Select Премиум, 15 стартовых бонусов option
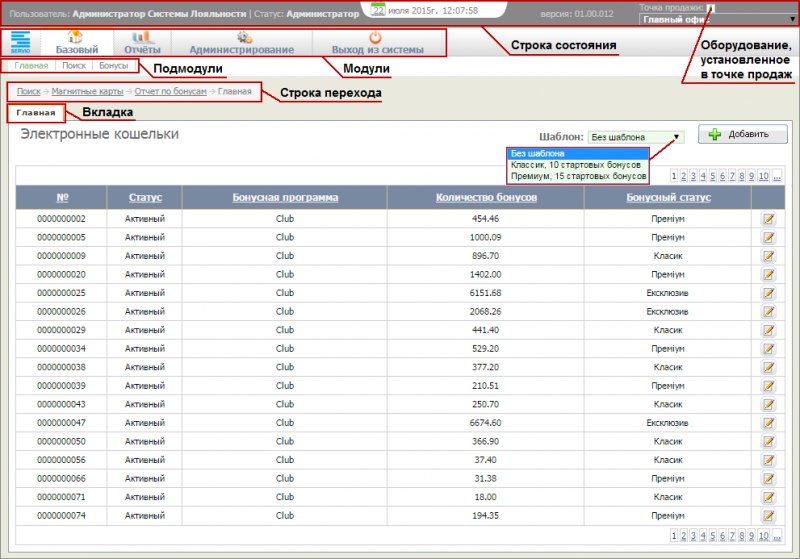This screenshot has height=559, width=800. coord(578,176)
